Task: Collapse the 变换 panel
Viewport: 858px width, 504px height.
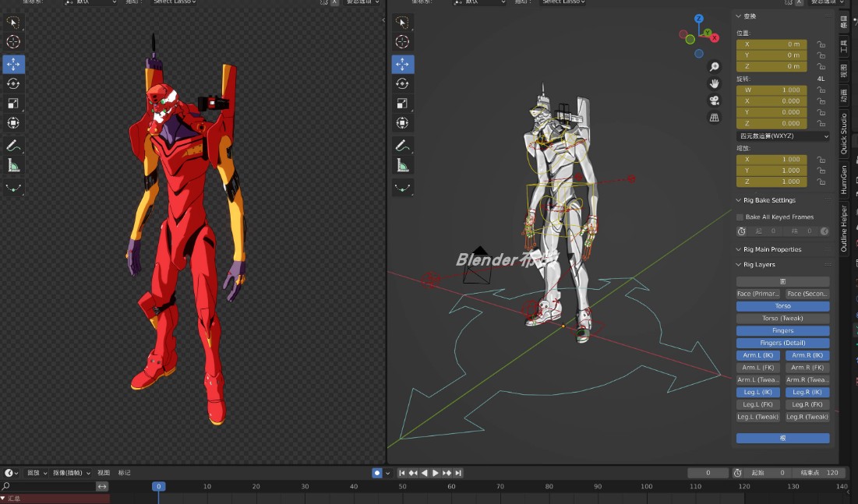Action: 738,16
